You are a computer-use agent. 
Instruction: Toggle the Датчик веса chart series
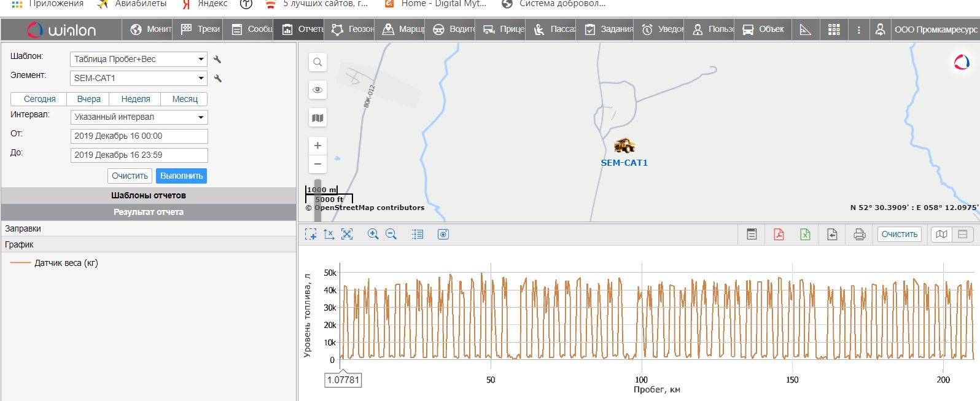(x=66, y=263)
